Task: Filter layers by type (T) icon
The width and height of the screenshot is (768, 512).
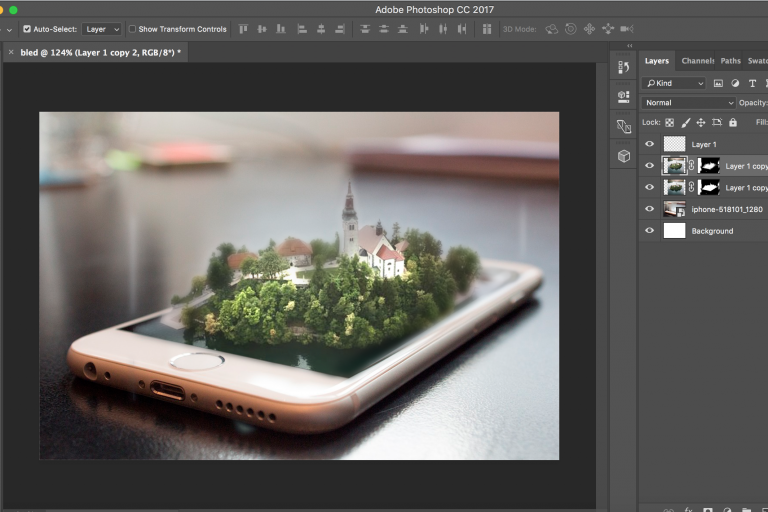Action: [752, 83]
